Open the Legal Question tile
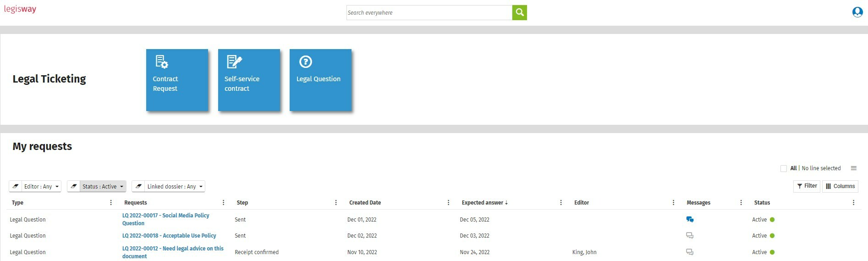 [x=320, y=80]
